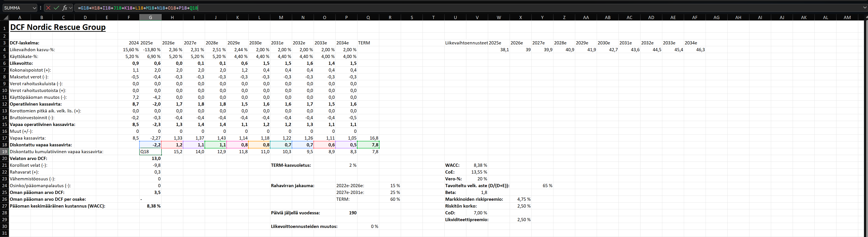Click the 'TERM-kasvuoletus:' label
This screenshot has width=868, height=237.
[291, 165]
